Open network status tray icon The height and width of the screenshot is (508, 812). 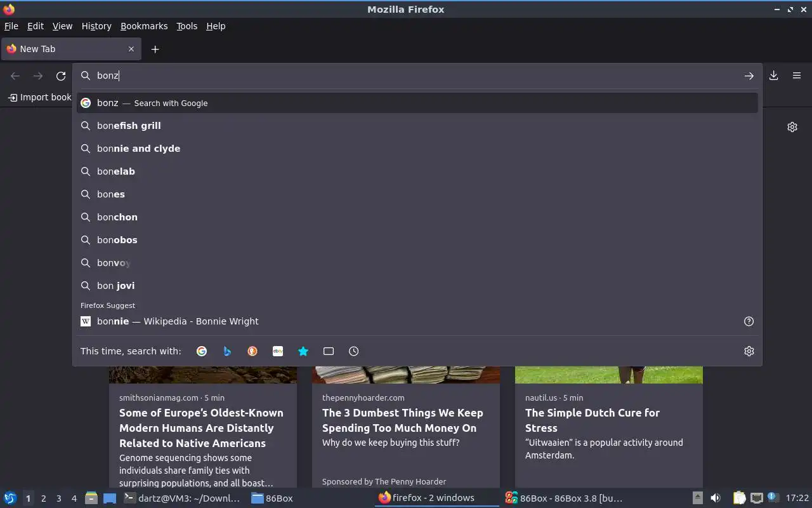tap(756, 498)
